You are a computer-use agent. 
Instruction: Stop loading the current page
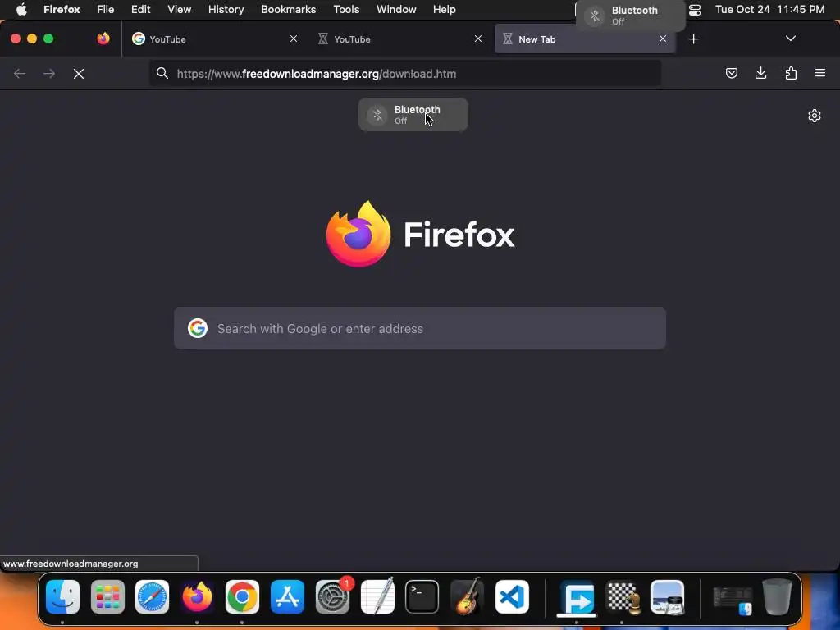tap(79, 73)
